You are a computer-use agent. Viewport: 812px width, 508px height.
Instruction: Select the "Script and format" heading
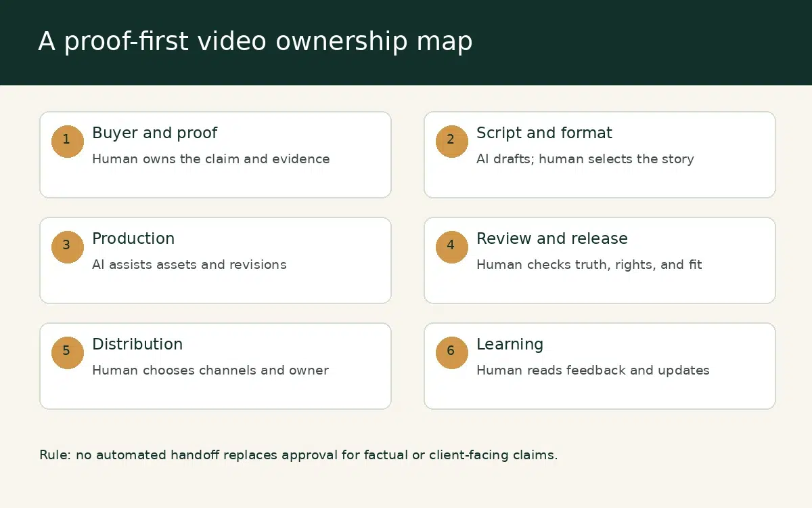point(544,133)
